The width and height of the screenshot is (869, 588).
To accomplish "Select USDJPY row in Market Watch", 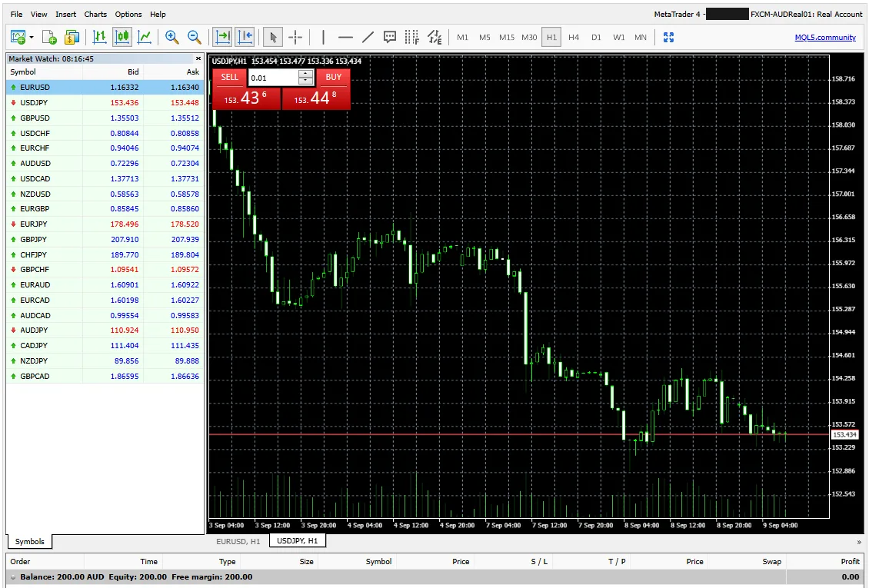I will [105, 102].
